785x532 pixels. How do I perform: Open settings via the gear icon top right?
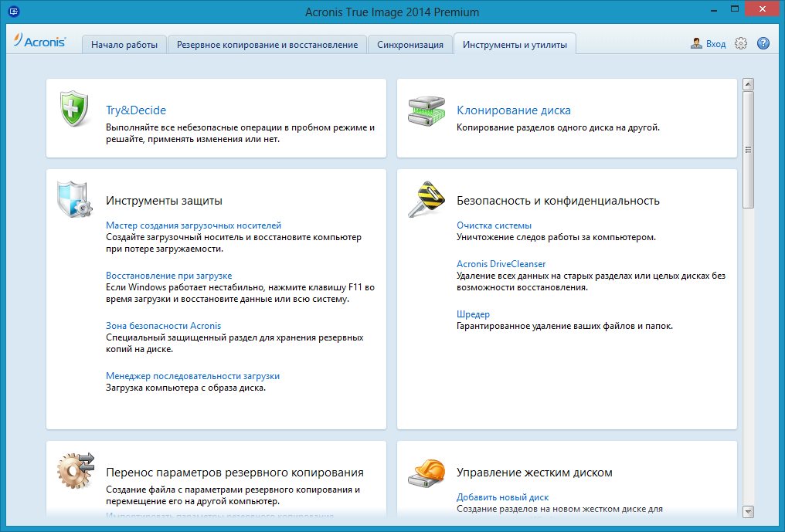(x=740, y=44)
